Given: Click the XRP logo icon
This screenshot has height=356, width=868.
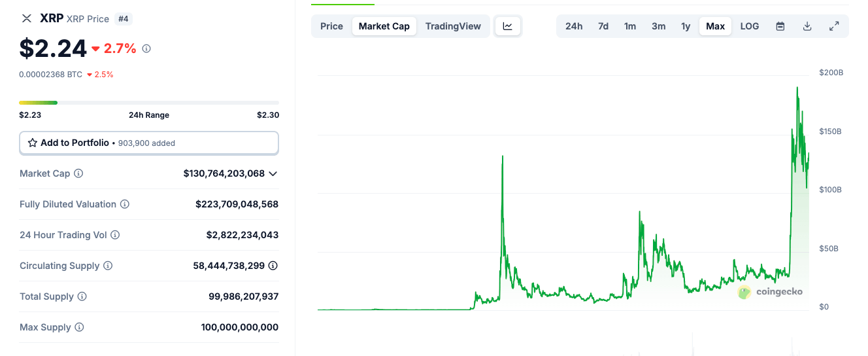Looking at the screenshot, I should point(27,18).
